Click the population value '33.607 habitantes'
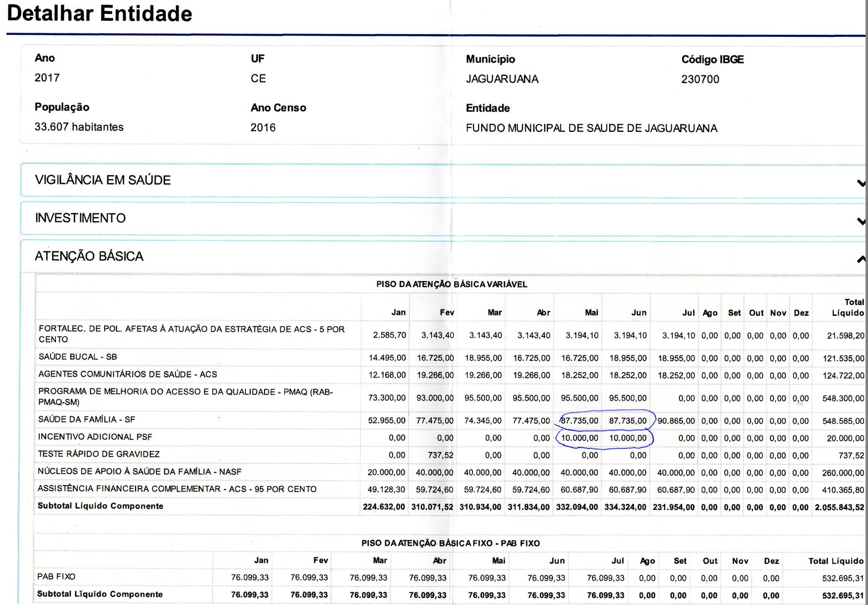This screenshot has height=605, width=868. [79, 127]
